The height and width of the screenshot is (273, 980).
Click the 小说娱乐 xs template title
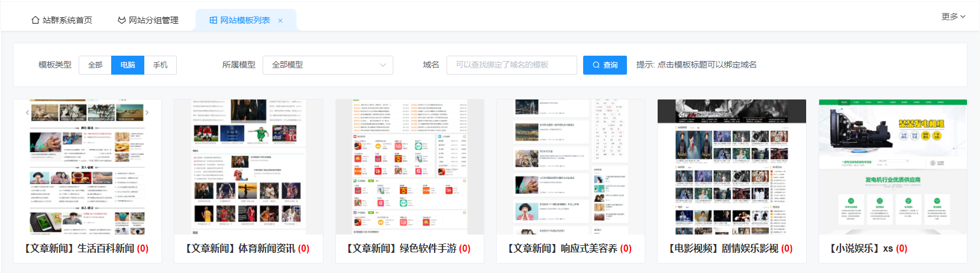point(862,249)
